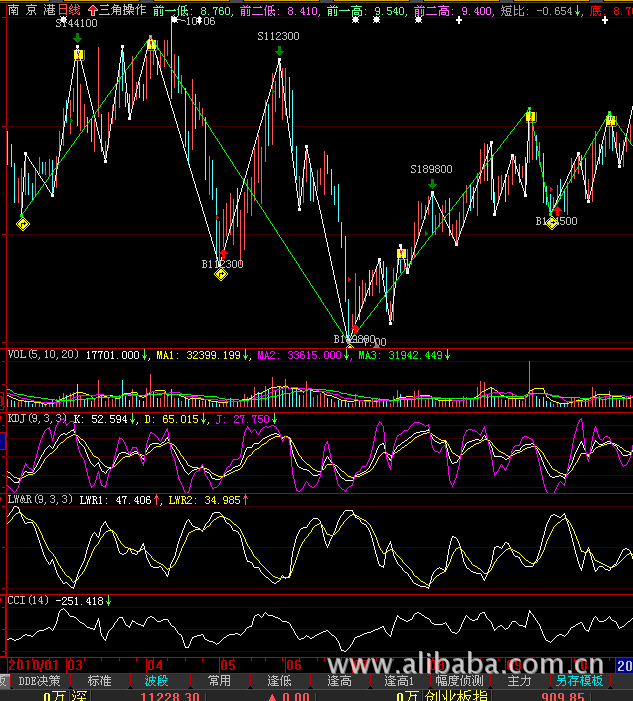Click the 日线 period label
This screenshot has height=701, width=633.
pos(70,9)
